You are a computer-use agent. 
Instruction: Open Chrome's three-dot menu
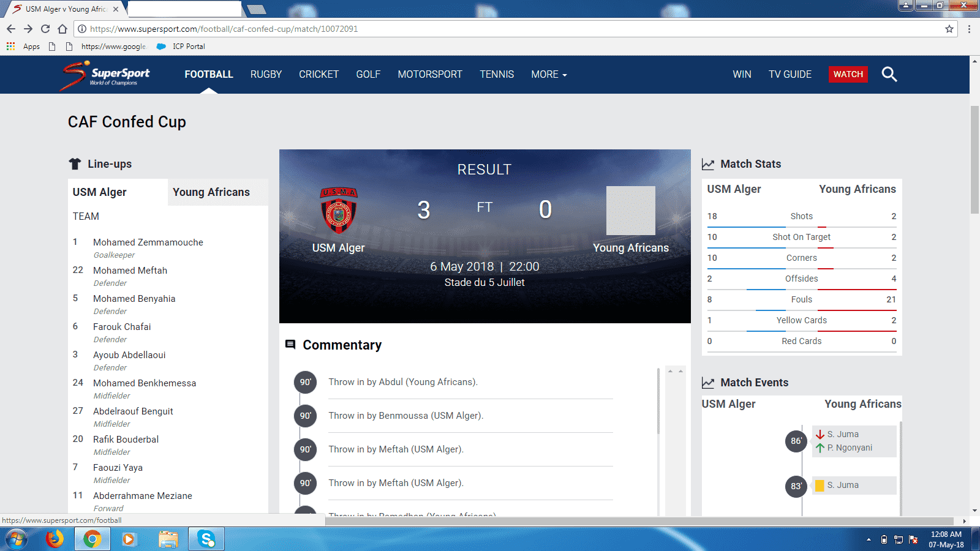969,29
